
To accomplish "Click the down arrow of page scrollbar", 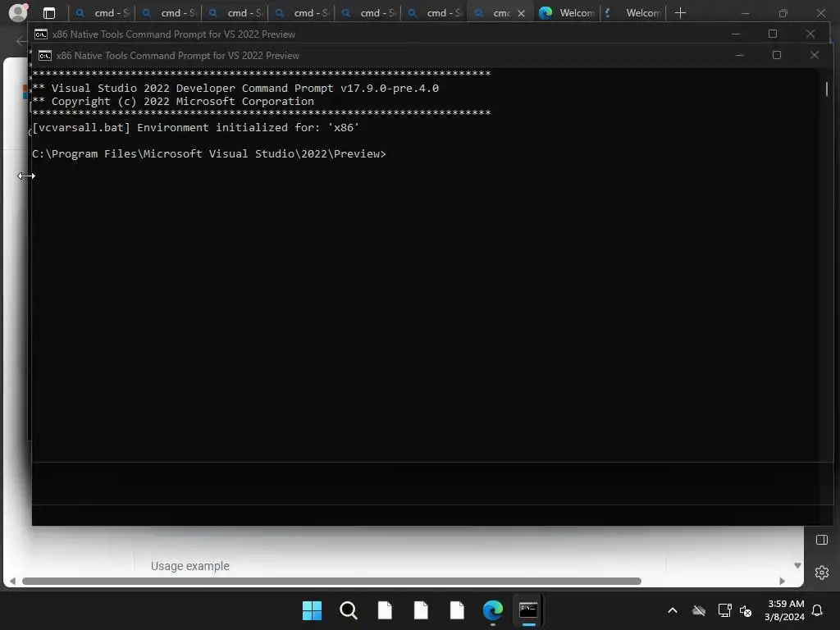I will (797, 566).
